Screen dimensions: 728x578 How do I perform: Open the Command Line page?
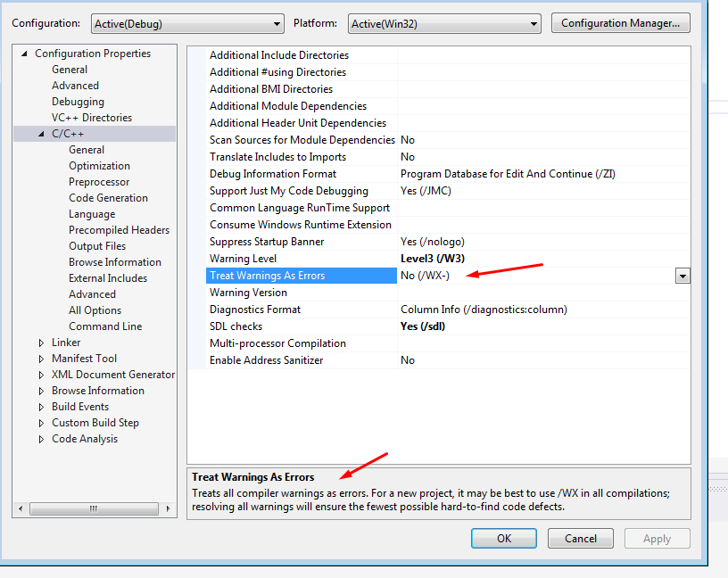tap(105, 326)
